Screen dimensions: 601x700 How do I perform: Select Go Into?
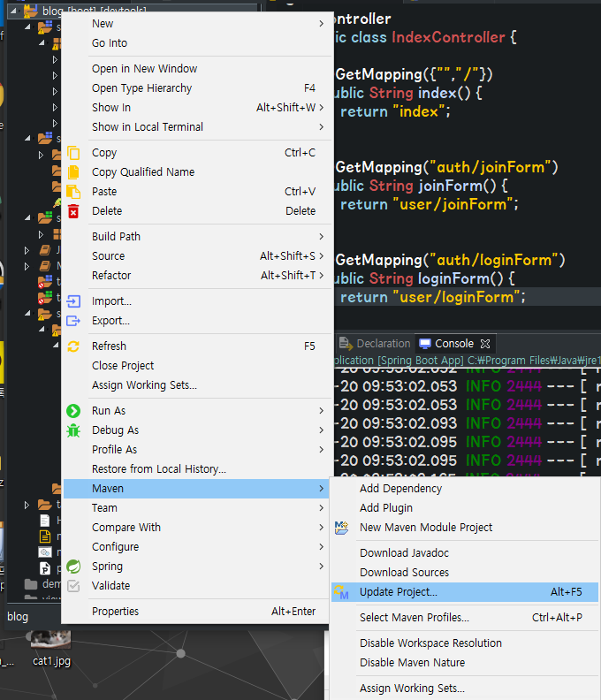pos(197,43)
